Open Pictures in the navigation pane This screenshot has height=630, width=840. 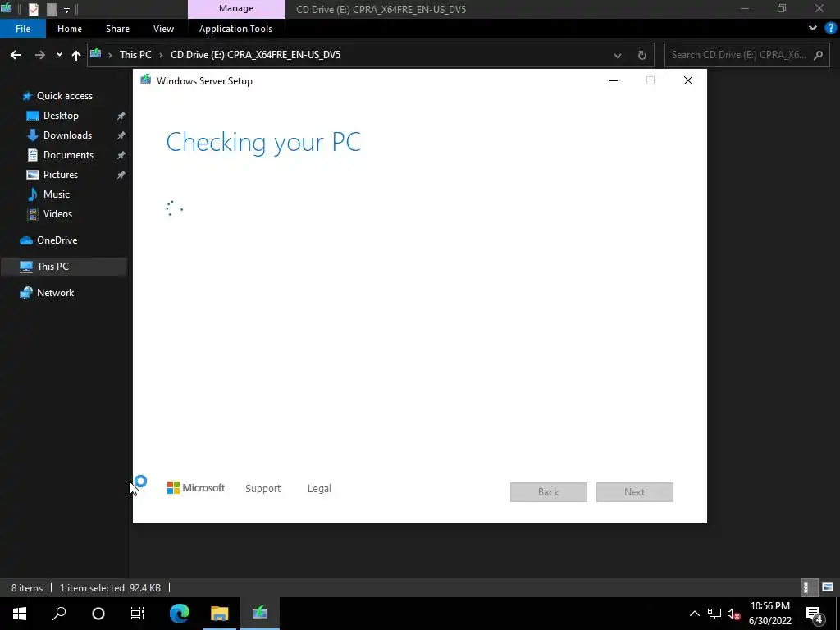(x=61, y=175)
